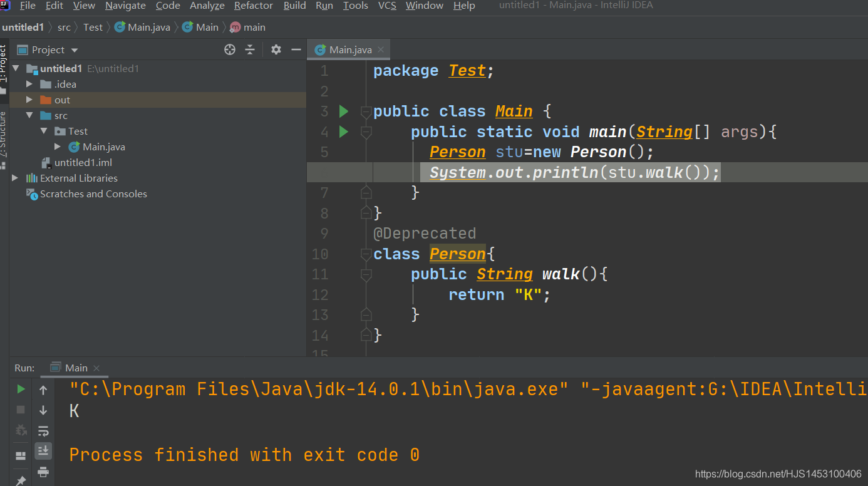868x486 pixels.
Task: Click the IntelliJ IDEA logo icon in title bar
Action: coord(6,6)
